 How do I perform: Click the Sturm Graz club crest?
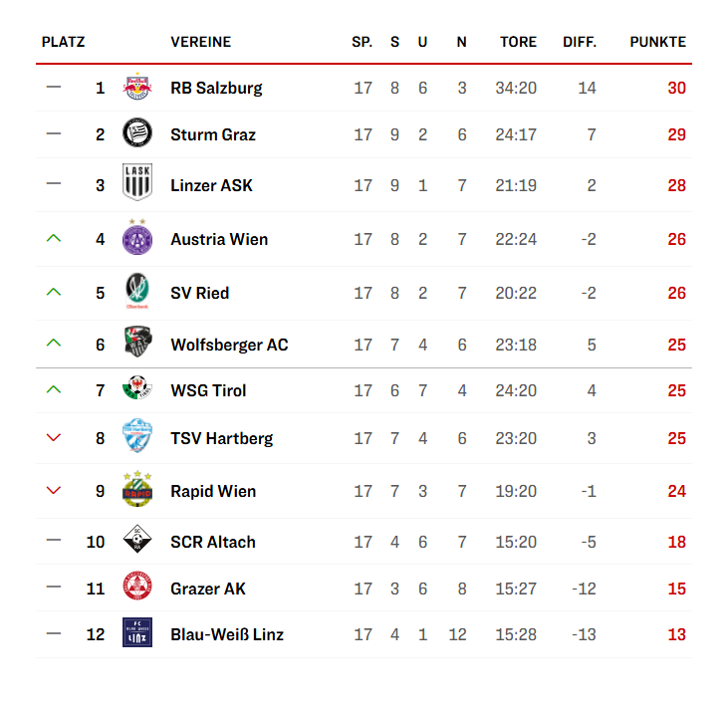(x=136, y=133)
